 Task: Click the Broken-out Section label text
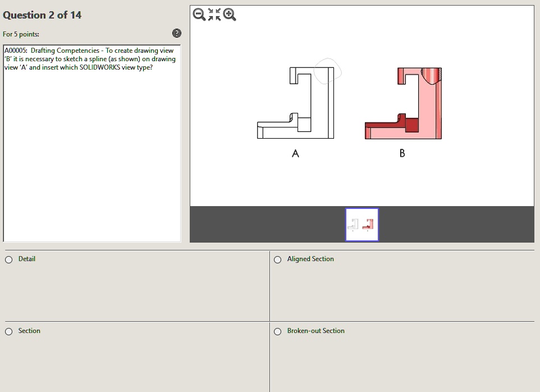[x=315, y=331]
